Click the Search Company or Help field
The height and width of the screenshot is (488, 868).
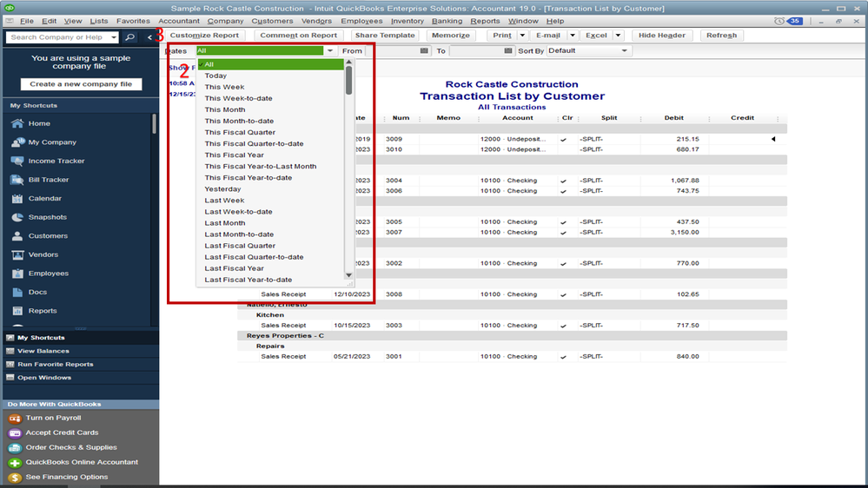57,37
